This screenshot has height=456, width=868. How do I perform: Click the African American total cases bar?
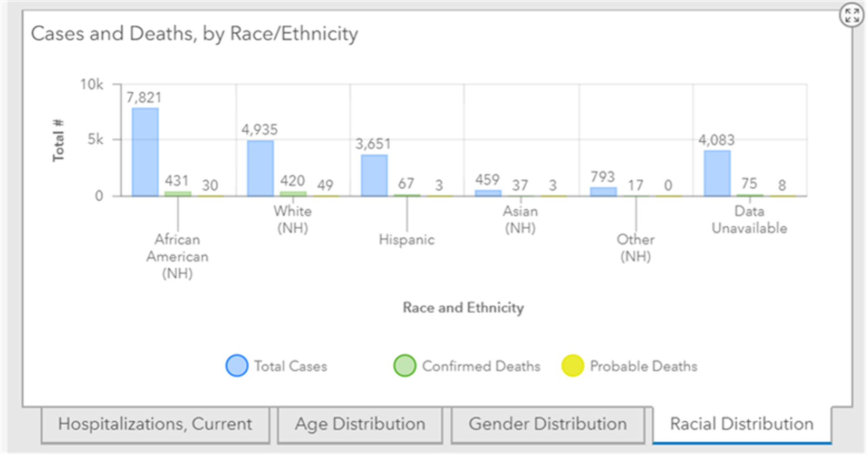(145, 152)
